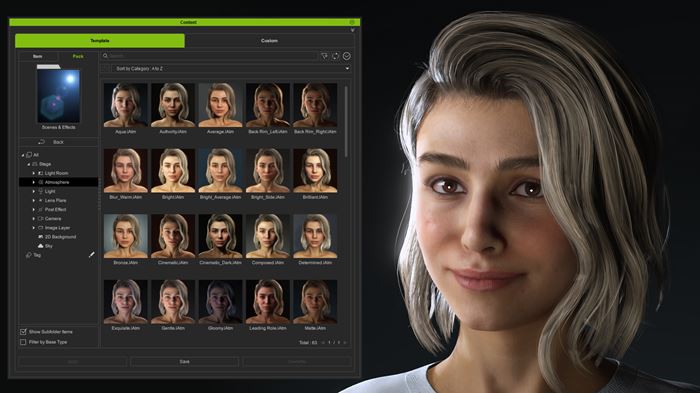Expand the Image Layer node arrow
This screenshot has height=393, width=700.
(x=33, y=228)
